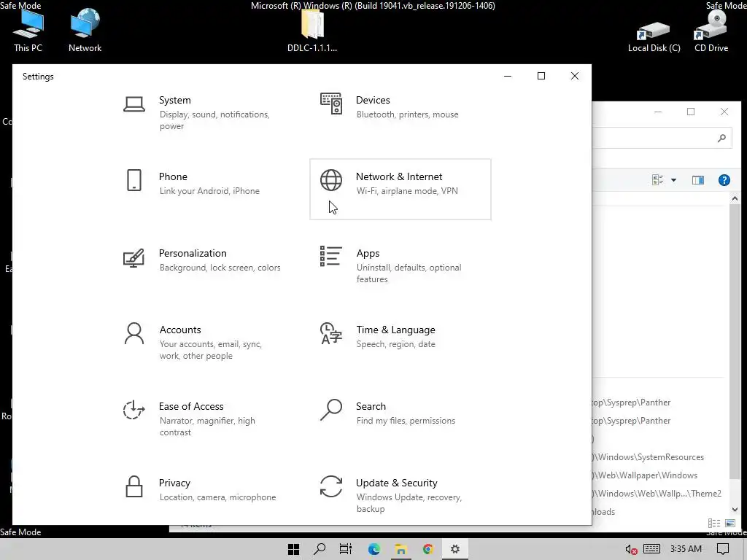747x560 pixels.
Task: Click Explorer search box magnifier
Action: click(x=721, y=138)
